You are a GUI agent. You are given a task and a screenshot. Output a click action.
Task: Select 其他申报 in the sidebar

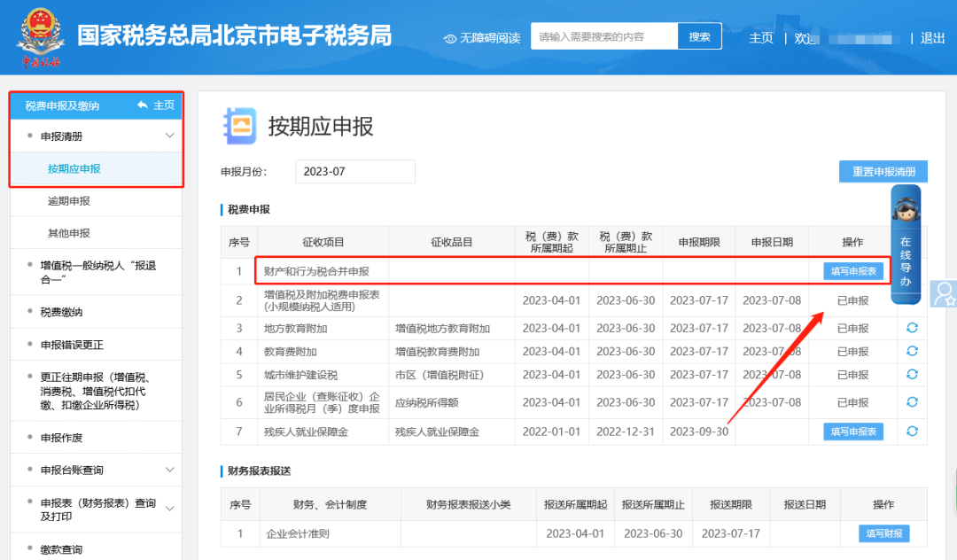(69, 233)
